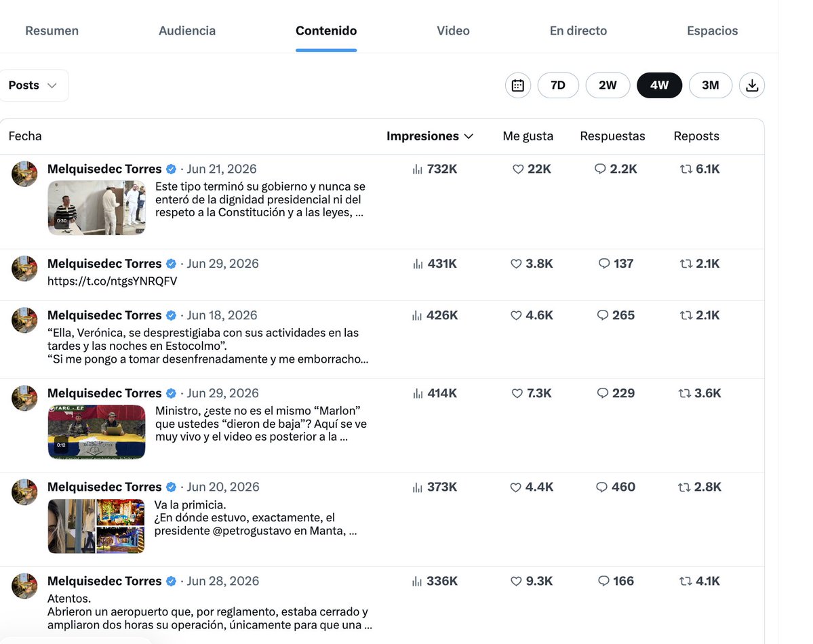This screenshot has width=813, height=644.
Task: Select the 7D time range
Action: point(558,85)
